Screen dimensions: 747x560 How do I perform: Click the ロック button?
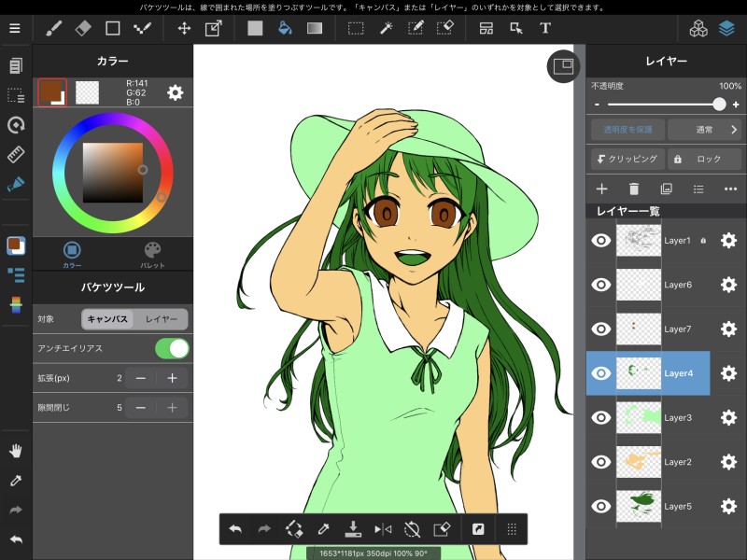[x=703, y=159]
